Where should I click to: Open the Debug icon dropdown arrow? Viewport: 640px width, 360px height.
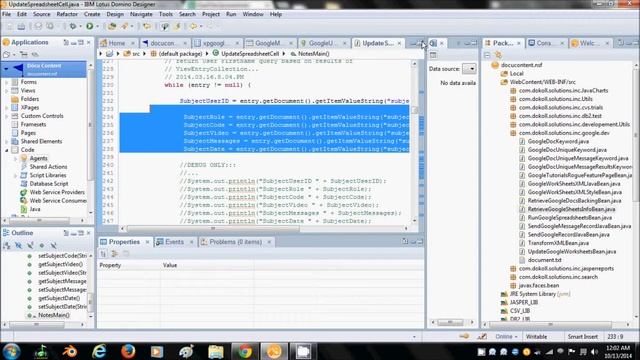(80, 27)
